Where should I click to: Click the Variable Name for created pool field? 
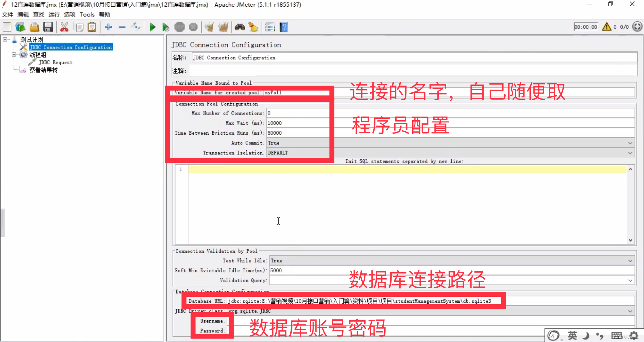(449, 93)
